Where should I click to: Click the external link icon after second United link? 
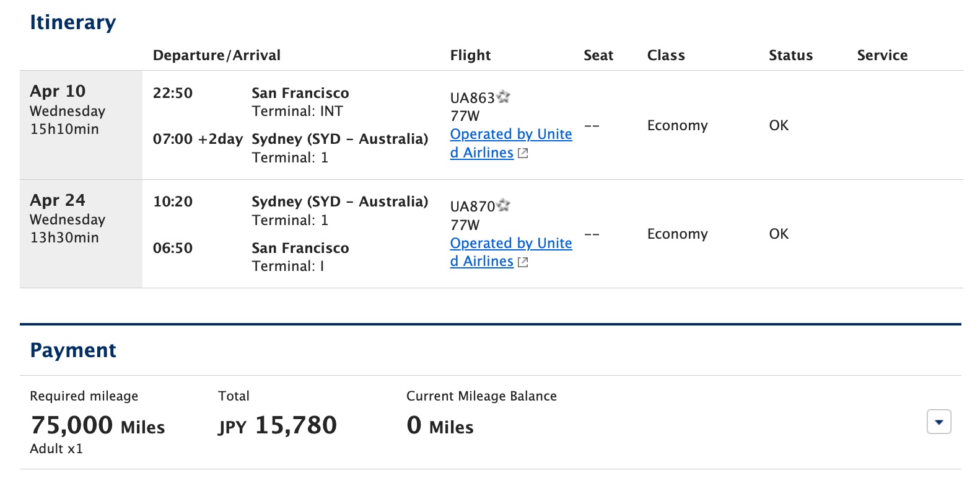522,262
